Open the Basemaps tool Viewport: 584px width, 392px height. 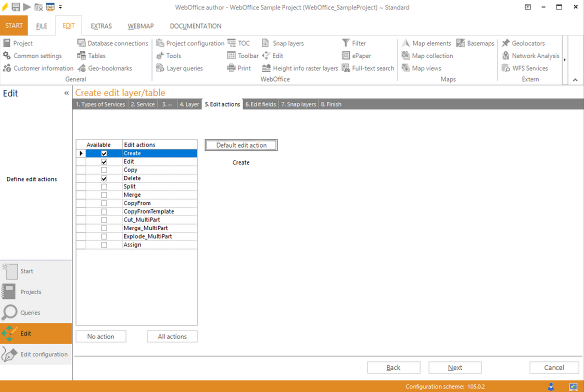coord(475,43)
